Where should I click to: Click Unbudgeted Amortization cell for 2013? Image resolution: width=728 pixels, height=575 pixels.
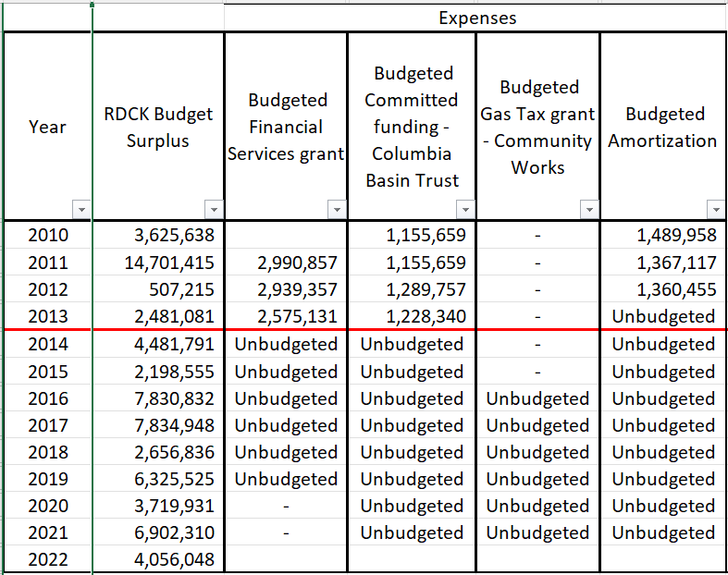pos(663,316)
